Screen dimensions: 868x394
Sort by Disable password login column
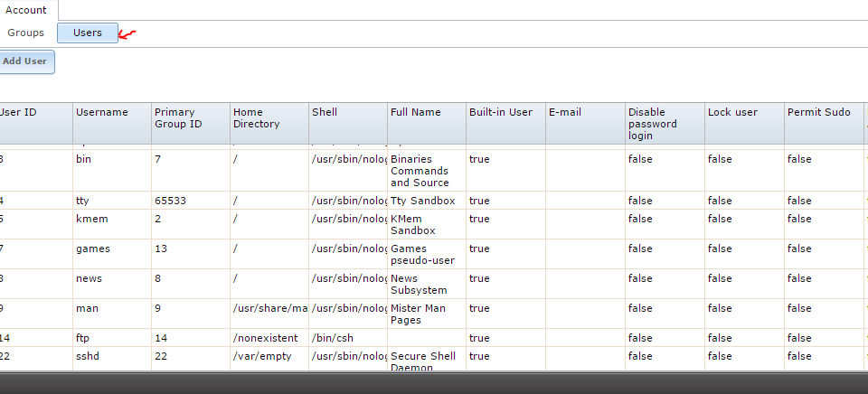pyautogui.click(x=653, y=124)
